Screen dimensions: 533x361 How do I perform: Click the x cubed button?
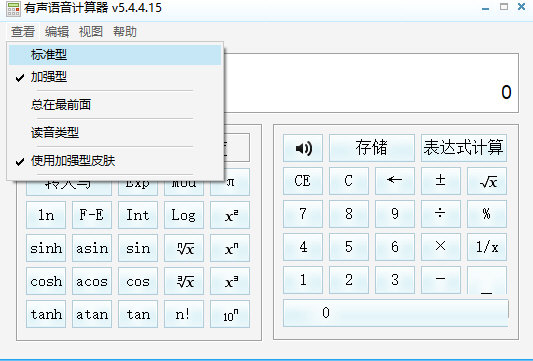click(230, 281)
